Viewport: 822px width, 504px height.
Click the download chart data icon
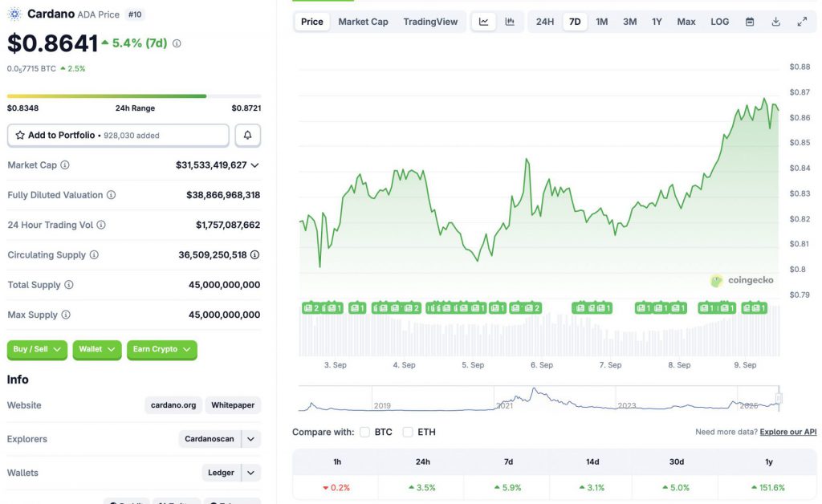click(776, 22)
